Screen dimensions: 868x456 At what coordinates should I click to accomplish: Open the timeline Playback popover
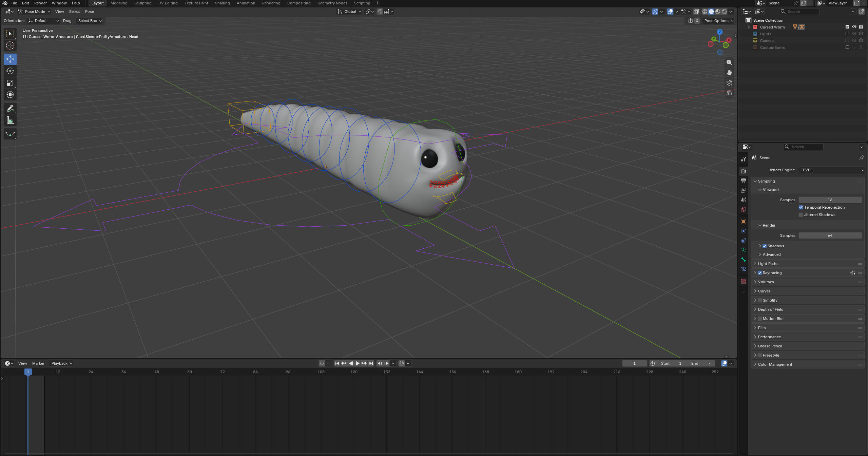pyautogui.click(x=61, y=363)
